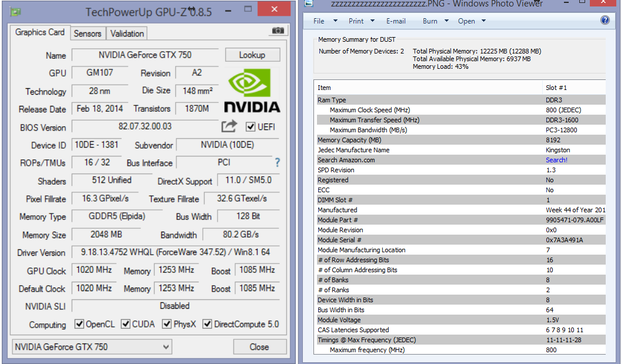Viewport: 621px width, 364px height.
Task: Click the Ram Type row
Action: click(x=461, y=100)
